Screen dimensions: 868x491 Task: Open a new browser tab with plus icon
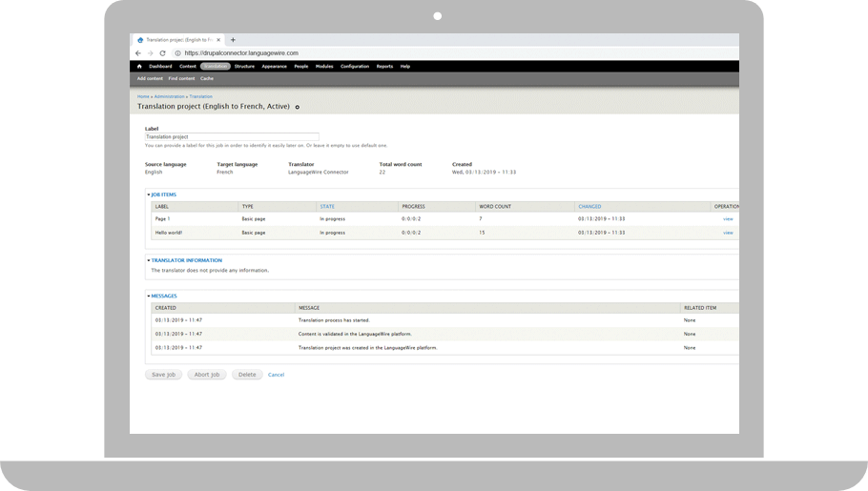tap(233, 40)
